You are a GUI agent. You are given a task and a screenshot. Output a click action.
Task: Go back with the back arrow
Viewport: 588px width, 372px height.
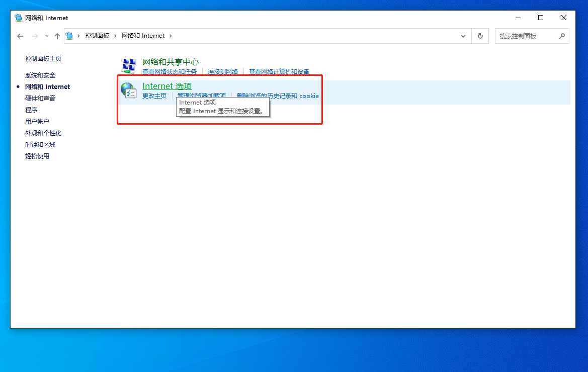click(20, 36)
